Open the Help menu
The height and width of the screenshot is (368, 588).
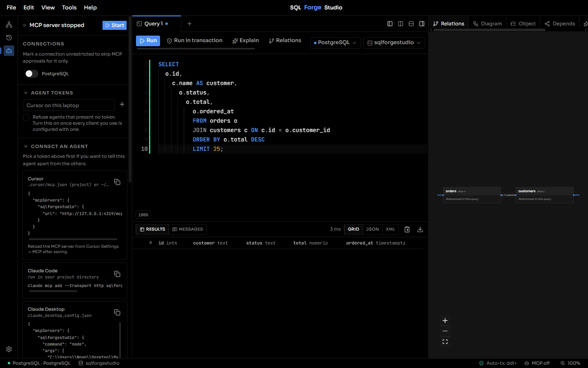point(90,7)
